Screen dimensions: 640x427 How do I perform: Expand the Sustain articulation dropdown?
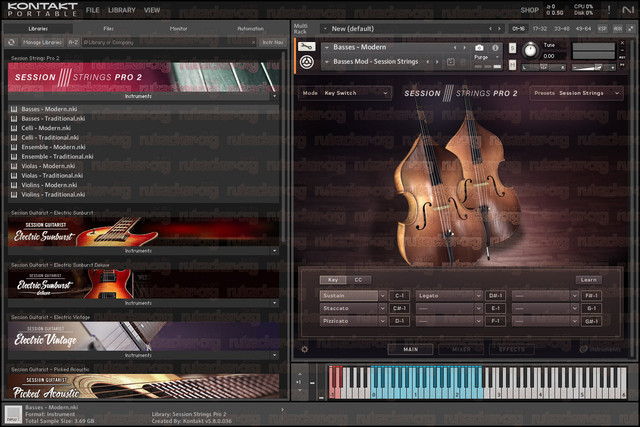[x=382, y=296]
